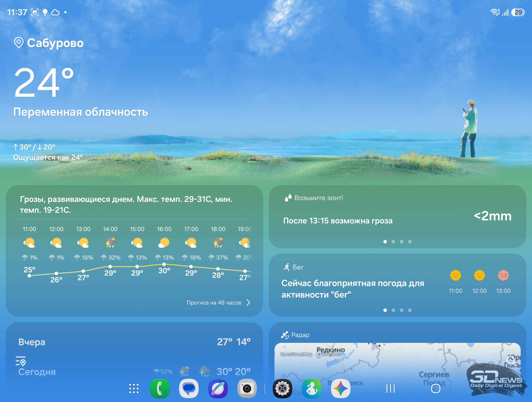Tap the 32% precipitation chance at 14:00

[x=111, y=258]
